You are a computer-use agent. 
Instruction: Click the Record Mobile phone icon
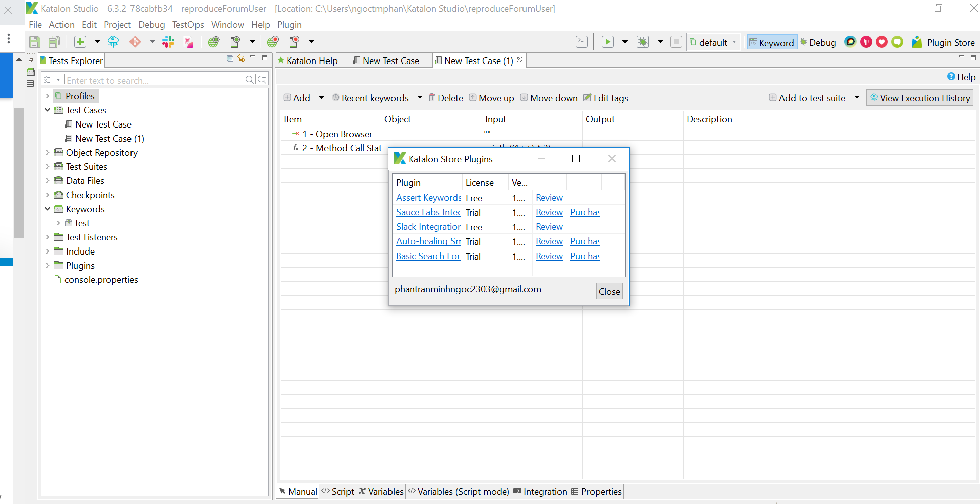294,42
